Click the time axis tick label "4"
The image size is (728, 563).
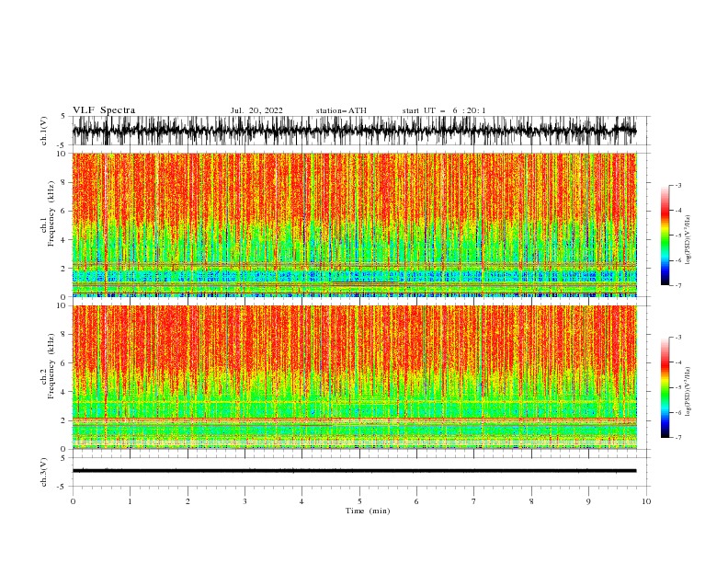302,501
